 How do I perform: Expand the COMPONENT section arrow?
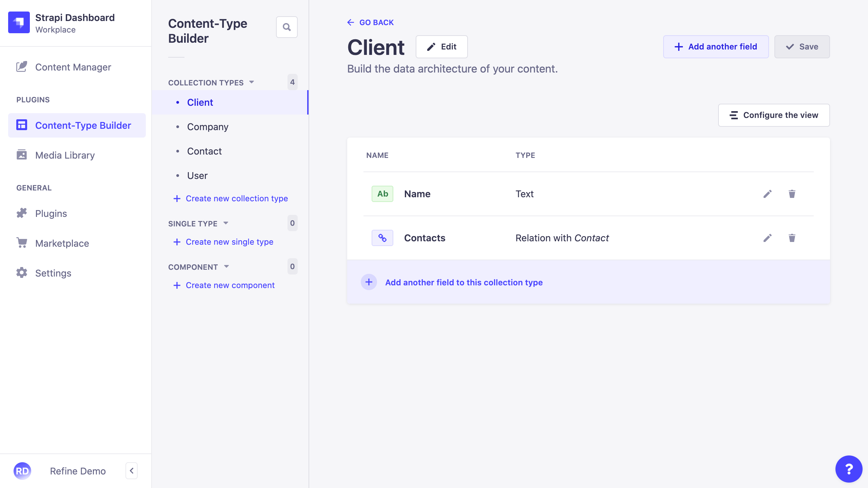[x=226, y=266]
